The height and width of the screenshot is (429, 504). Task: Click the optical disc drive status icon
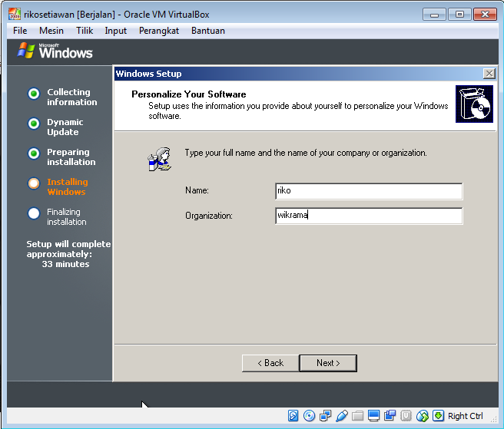309,415
